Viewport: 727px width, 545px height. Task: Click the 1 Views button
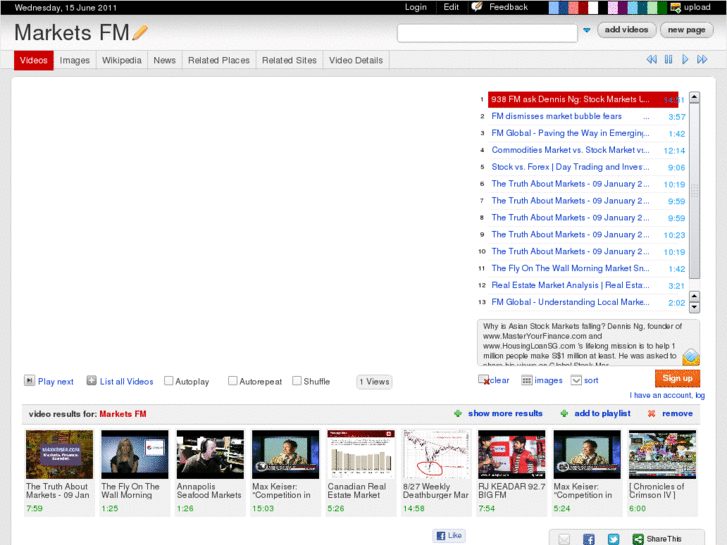tap(374, 382)
